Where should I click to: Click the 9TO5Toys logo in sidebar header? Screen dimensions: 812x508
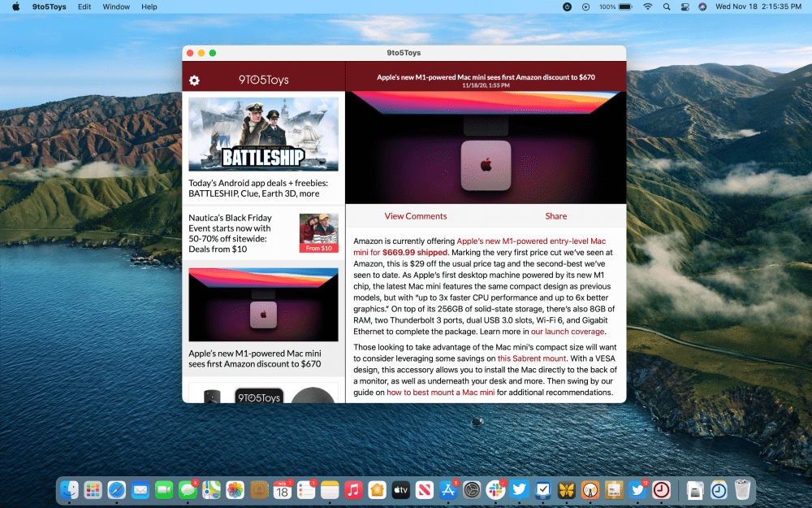tap(263, 80)
